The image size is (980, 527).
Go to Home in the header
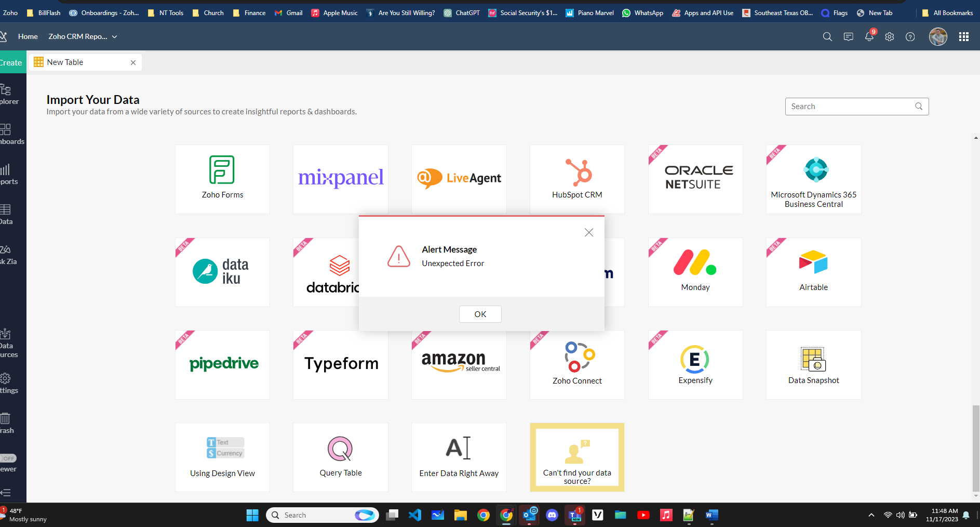(28, 36)
